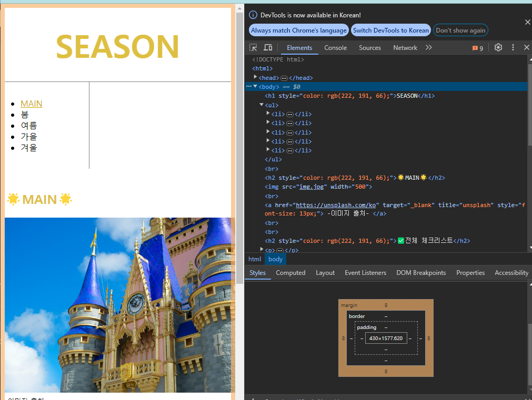Expand the fourth li node
The height and width of the screenshot is (400, 532).
click(268, 140)
